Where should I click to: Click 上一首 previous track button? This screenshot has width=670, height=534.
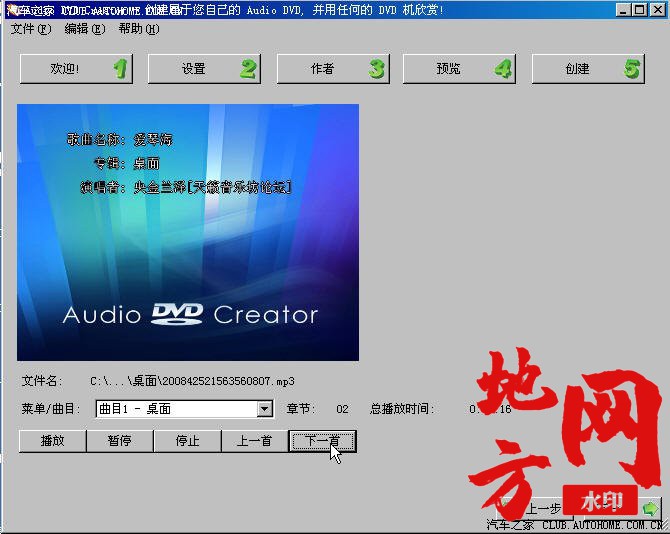point(255,441)
